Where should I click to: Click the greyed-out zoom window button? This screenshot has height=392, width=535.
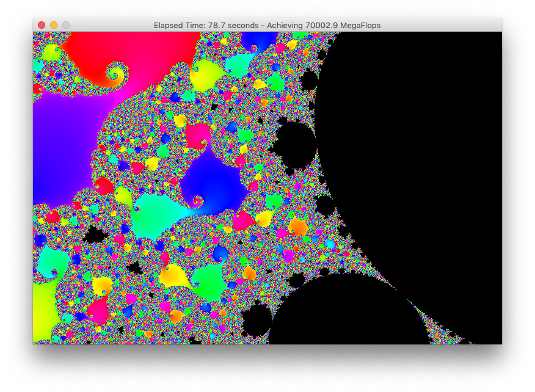pyautogui.click(x=66, y=25)
